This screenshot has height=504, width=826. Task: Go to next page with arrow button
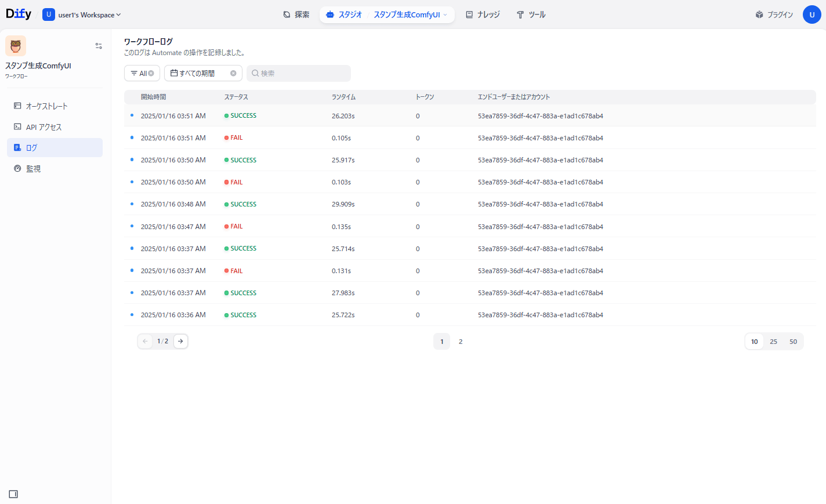coord(180,342)
